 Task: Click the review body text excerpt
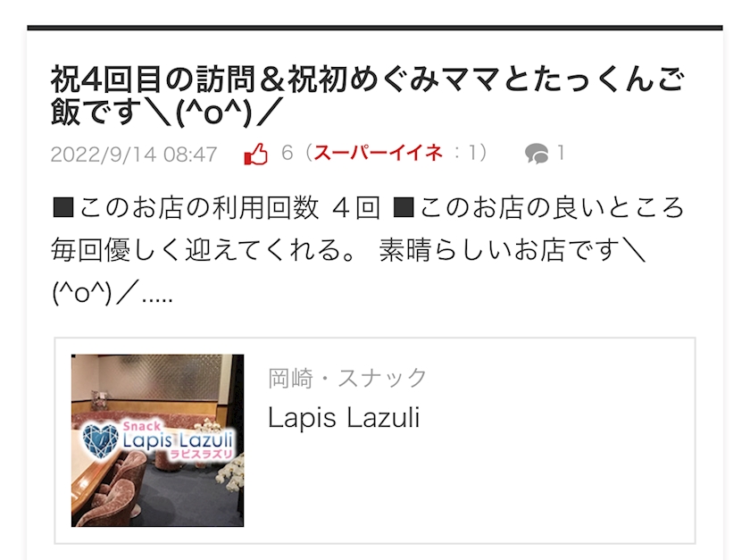pos(367,250)
